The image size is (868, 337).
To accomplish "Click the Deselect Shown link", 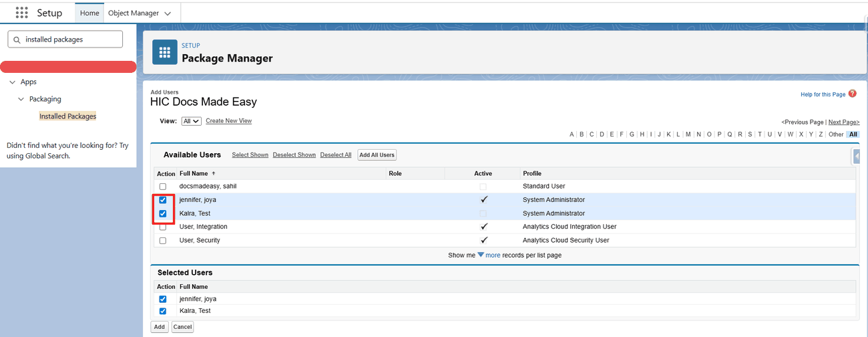I will (x=294, y=155).
